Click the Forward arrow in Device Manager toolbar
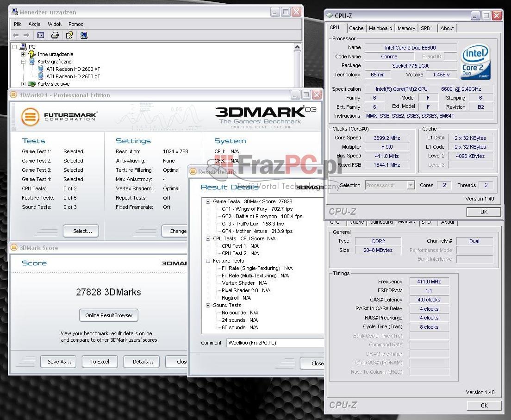Screen dimensions: 511x420 tap(26, 35)
